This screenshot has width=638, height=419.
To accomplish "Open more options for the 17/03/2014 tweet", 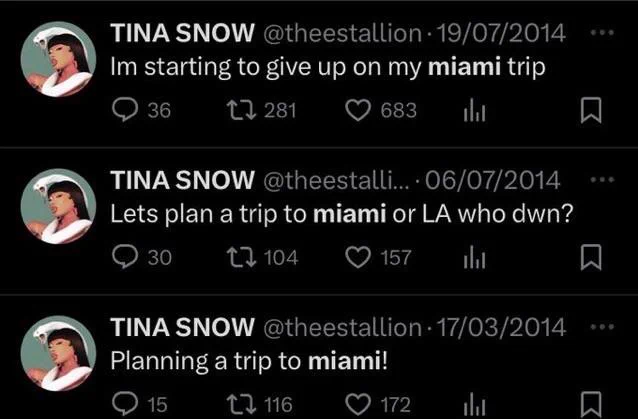I will click(602, 327).
